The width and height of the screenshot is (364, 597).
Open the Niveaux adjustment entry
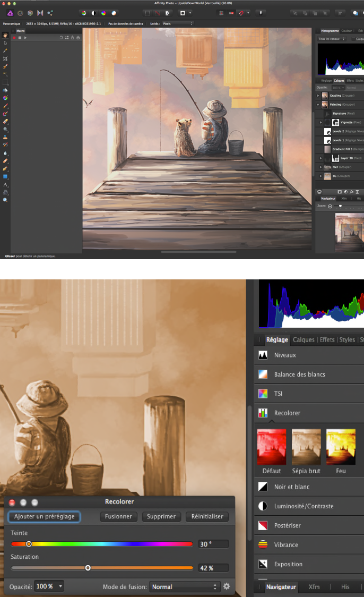coord(309,355)
